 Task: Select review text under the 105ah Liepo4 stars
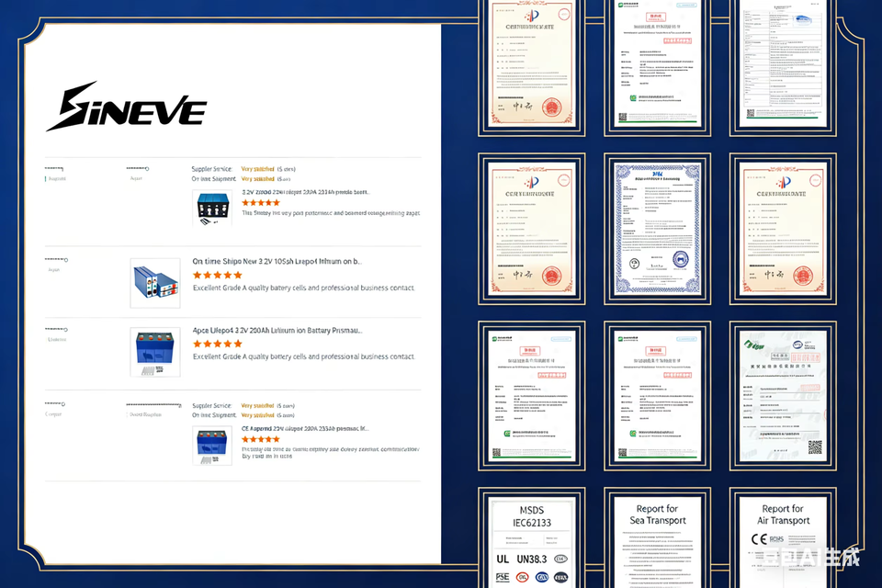click(304, 288)
